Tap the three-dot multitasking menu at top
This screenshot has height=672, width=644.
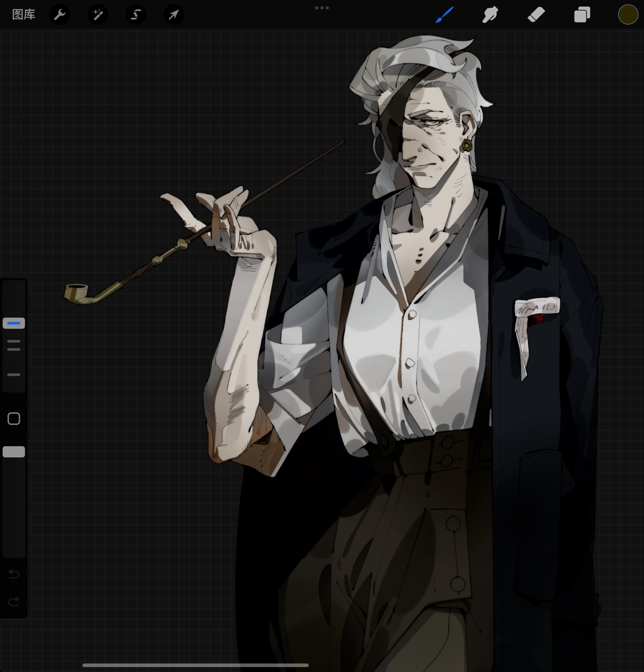tap(322, 8)
